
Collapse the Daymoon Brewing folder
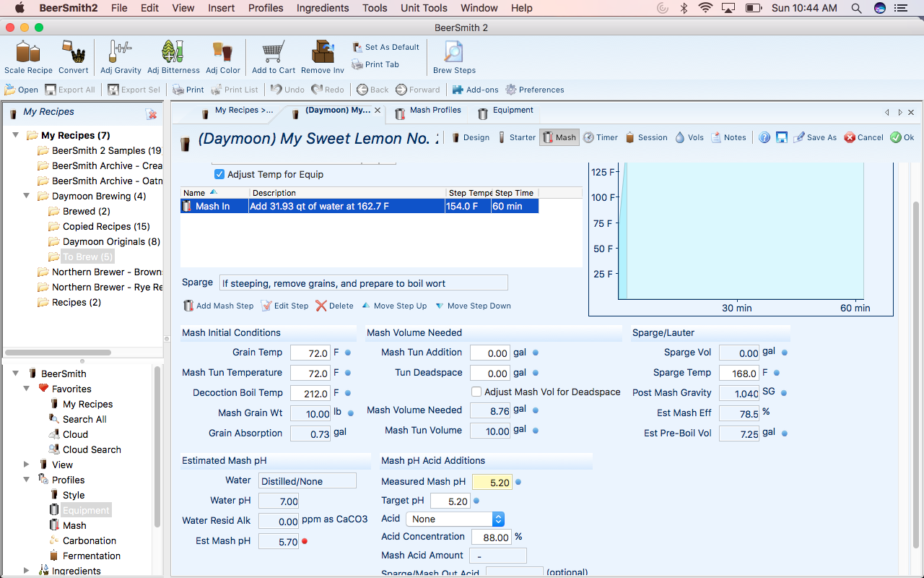[x=27, y=196]
